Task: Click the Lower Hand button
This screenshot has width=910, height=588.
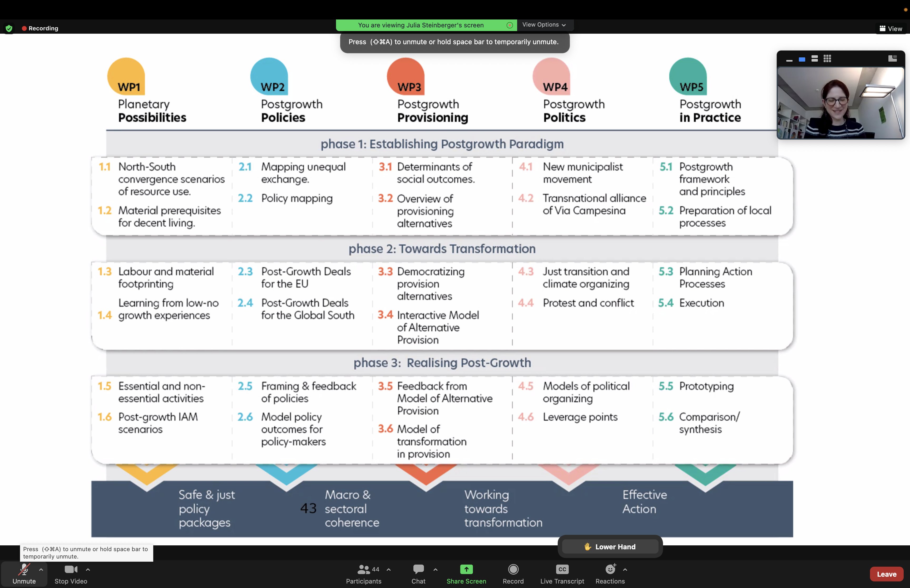Action: tap(610, 546)
